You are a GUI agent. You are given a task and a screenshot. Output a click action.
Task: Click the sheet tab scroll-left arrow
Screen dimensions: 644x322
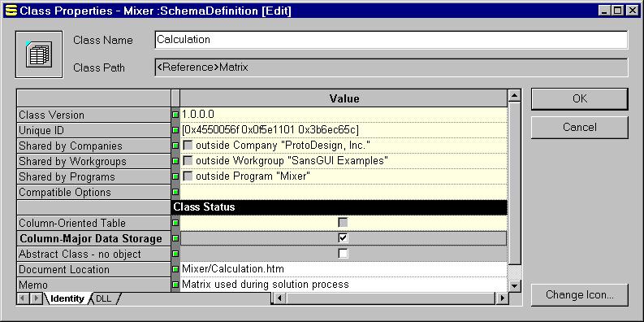(x=24, y=298)
